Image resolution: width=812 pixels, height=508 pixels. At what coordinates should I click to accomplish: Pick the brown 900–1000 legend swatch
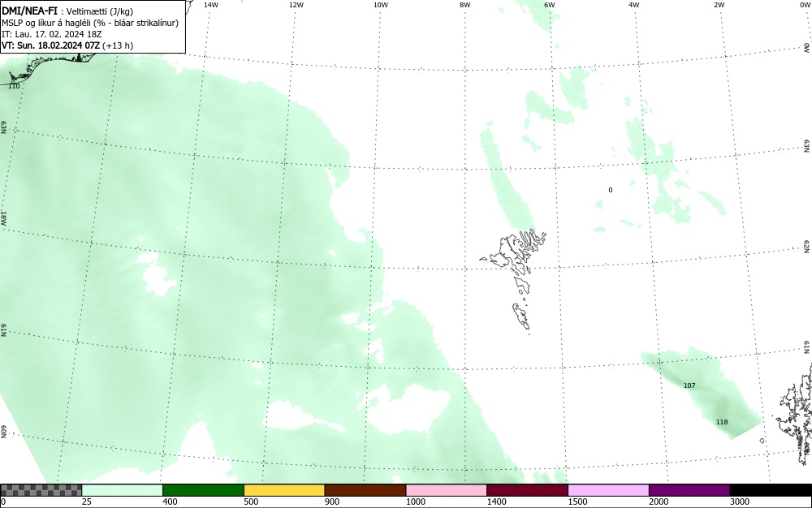pyautogui.click(x=365, y=490)
